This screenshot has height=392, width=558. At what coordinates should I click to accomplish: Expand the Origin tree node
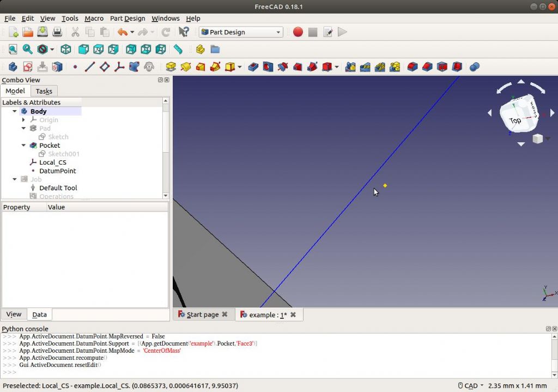coord(23,119)
